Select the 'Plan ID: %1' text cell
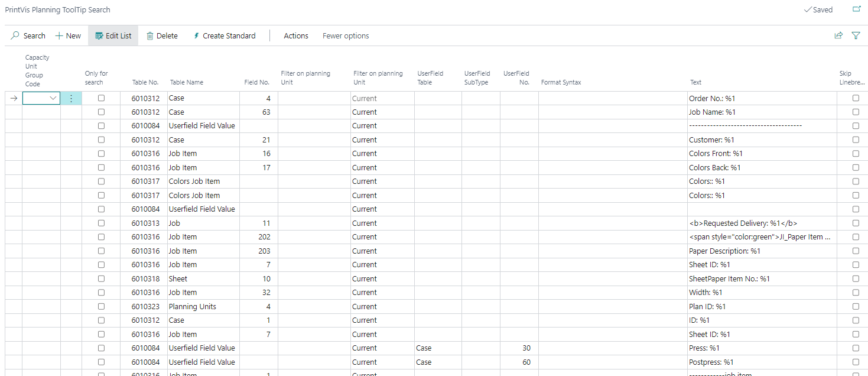Image resolution: width=868 pixels, height=376 pixels. pos(762,307)
